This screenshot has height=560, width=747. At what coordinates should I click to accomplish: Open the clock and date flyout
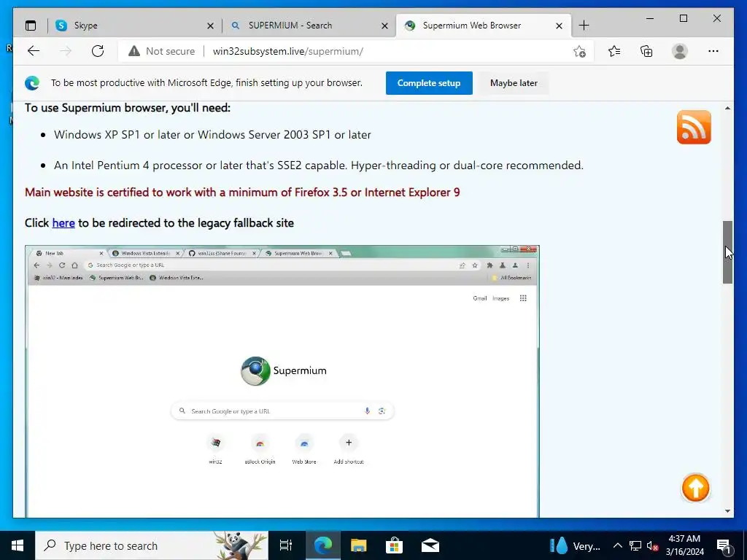pyautogui.click(x=684, y=545)
